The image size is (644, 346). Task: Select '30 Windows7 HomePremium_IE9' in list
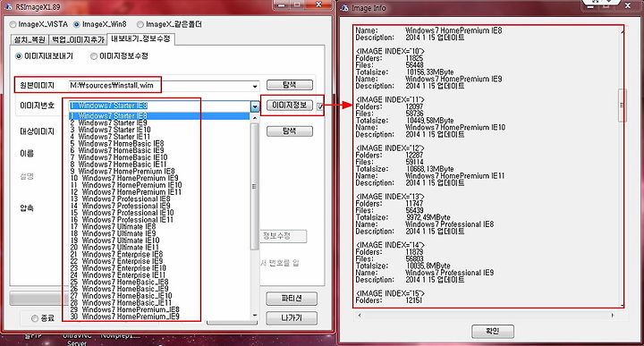point(159,316)
